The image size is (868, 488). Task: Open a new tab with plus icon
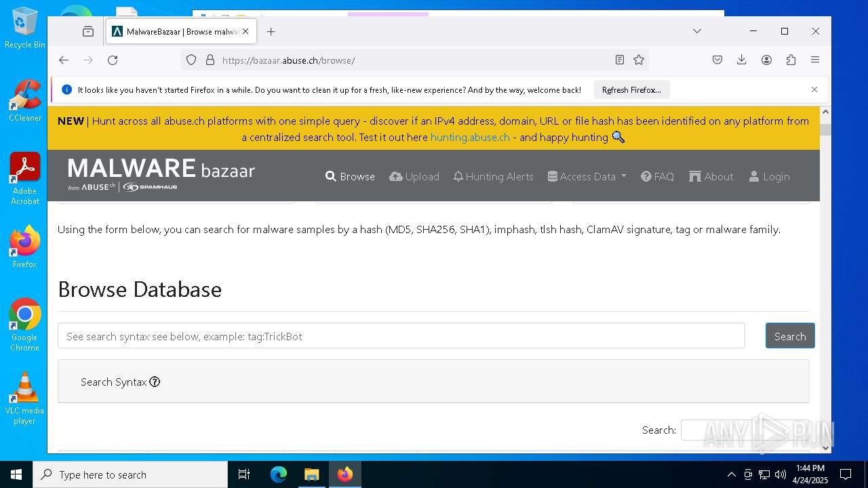click(x=271, y=31)
